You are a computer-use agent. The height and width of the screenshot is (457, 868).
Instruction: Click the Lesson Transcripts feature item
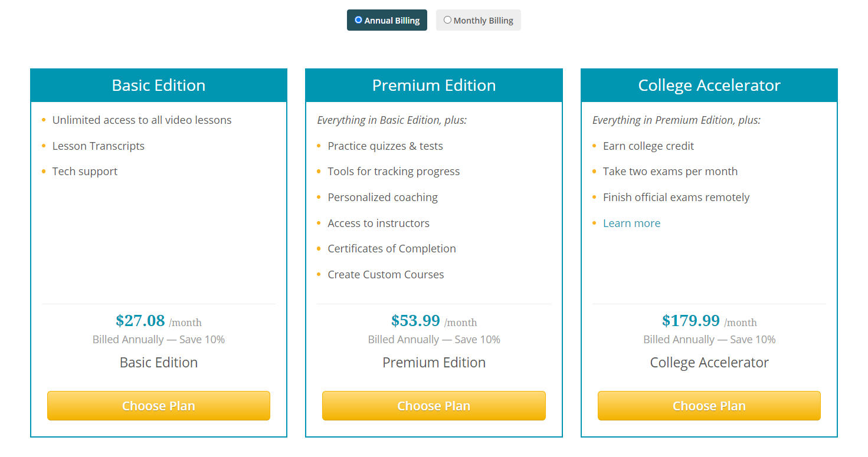(x=99, y=146)
